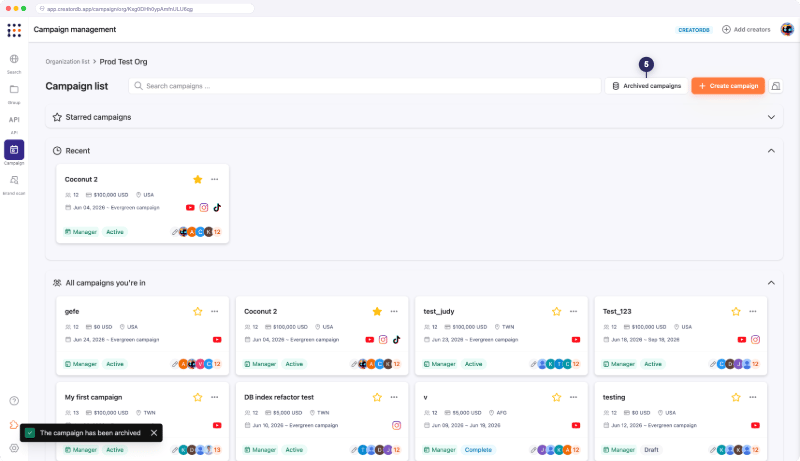Click YouTube icon on gefe card

[217, 340]
